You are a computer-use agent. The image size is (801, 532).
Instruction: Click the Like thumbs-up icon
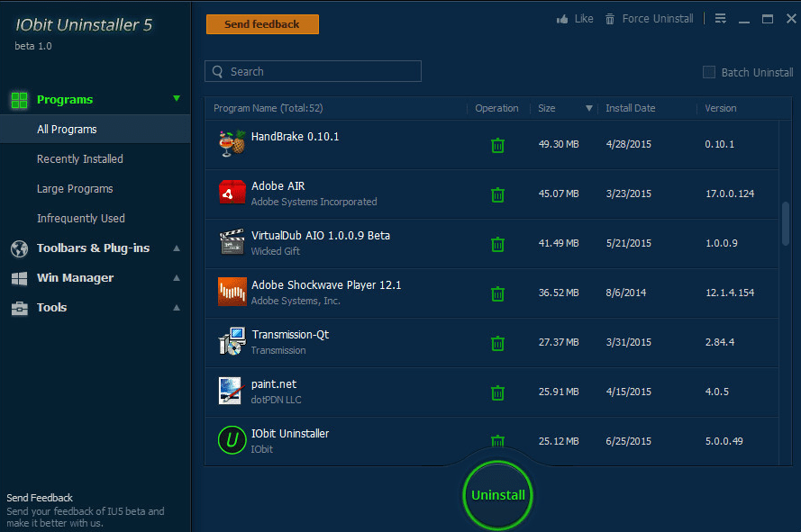562,20
